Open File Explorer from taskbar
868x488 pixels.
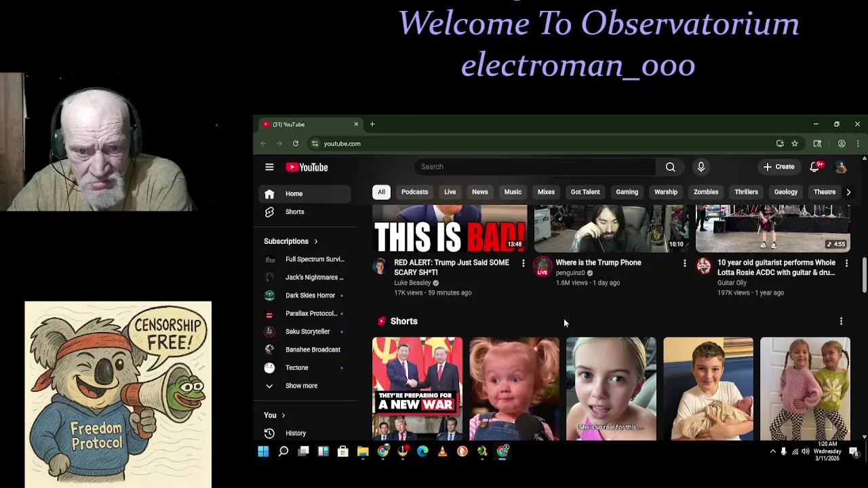363,451
